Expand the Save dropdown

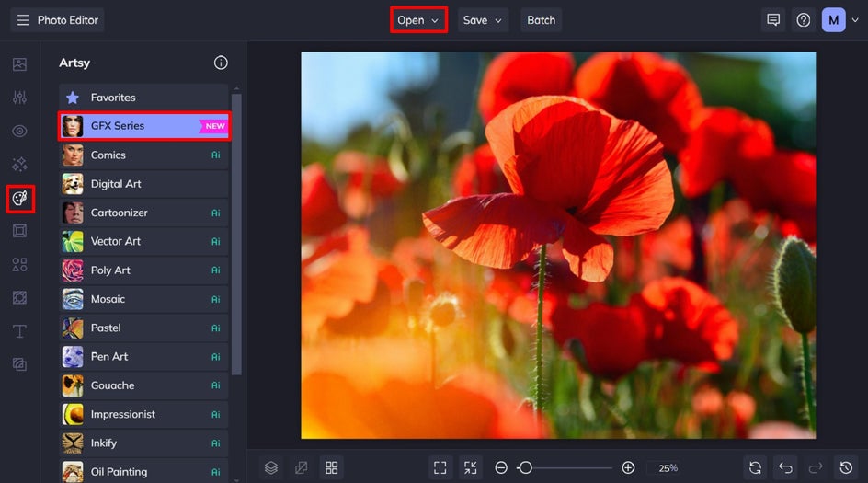(x=483, y=20)
